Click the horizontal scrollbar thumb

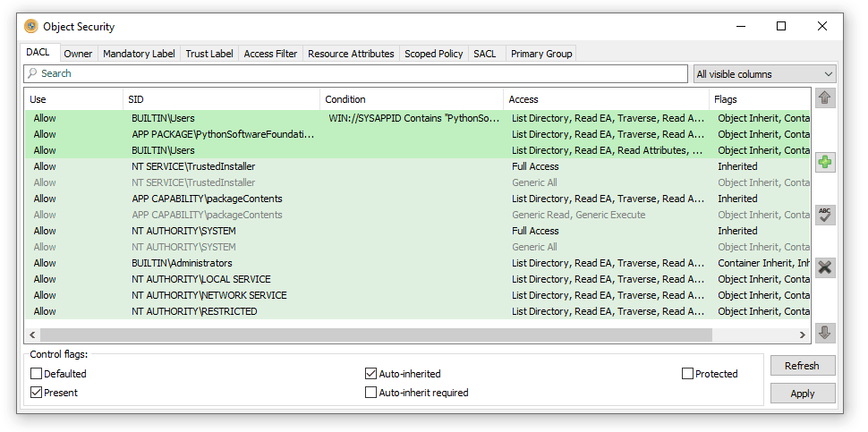[376, 335]
